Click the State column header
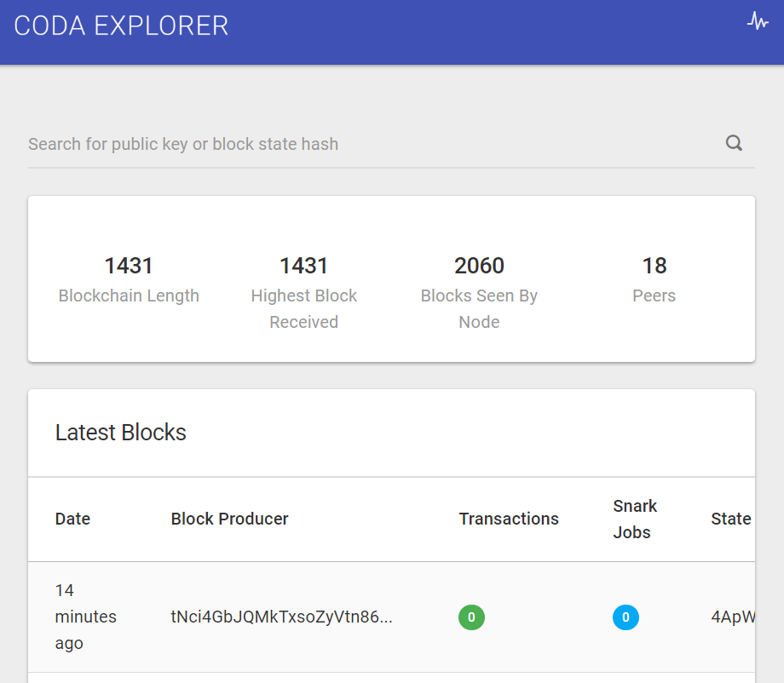Image resolution: width=784 pixels, height=683 pixels. tap(731, 519)
